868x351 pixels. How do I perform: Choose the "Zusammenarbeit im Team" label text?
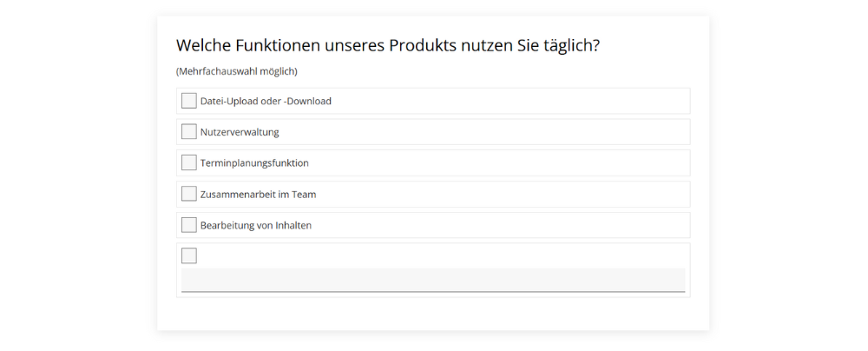point(258,195)
